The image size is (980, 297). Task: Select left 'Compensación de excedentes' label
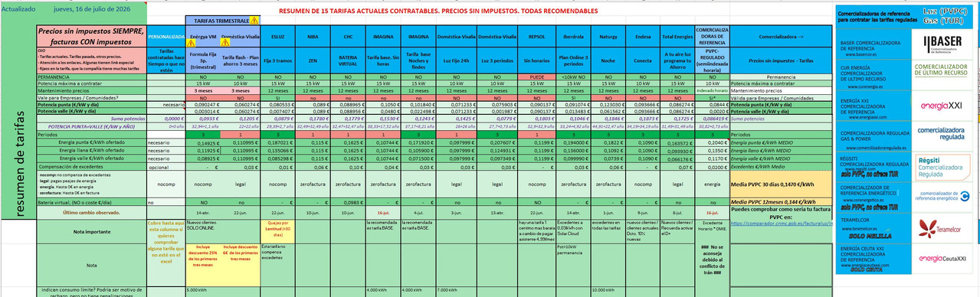tap(91, 166)
